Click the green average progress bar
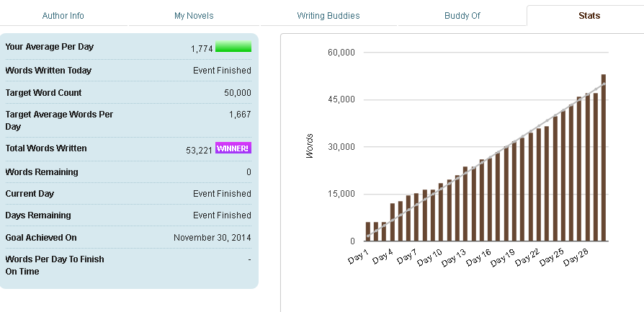This screenshot has width=644, height=312. [x=233, y=48]
